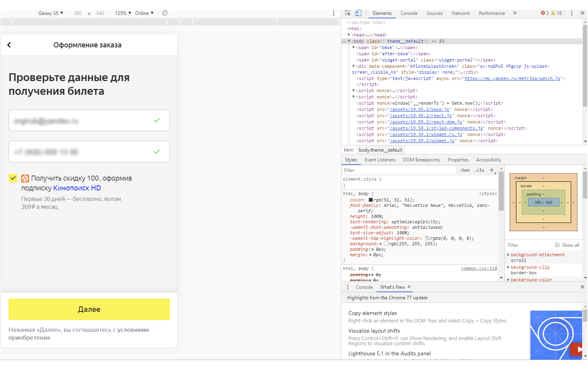This screenshot has width=588, height=371.
Task: Toggle the device toolbar icon
Action: click(358, 13)
